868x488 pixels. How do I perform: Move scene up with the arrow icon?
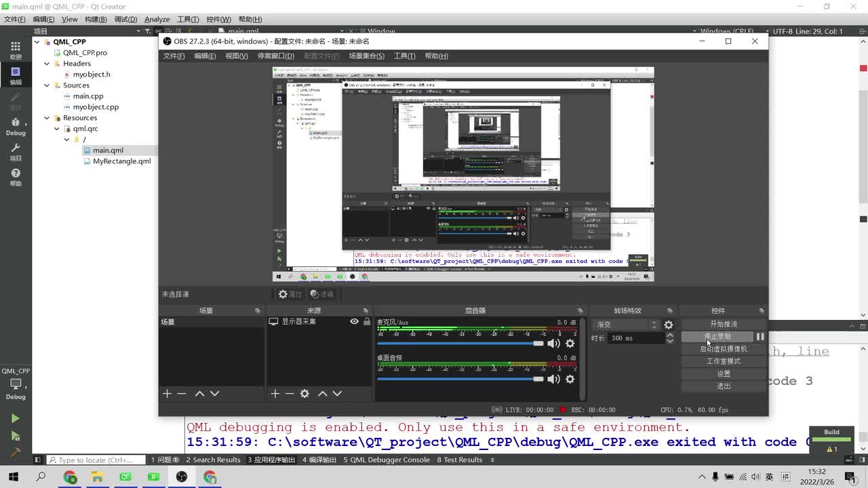[x=199, y=393]
